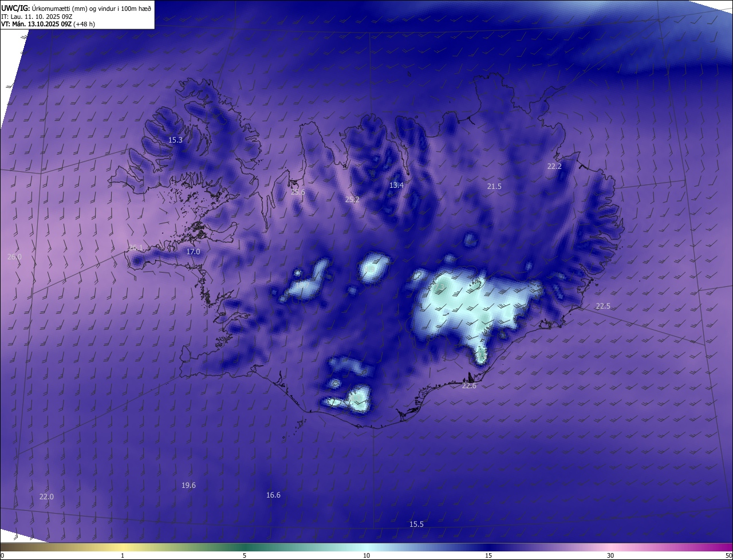
Task: Select the 26.0 value at the western edge
Action: pos(14,257)
